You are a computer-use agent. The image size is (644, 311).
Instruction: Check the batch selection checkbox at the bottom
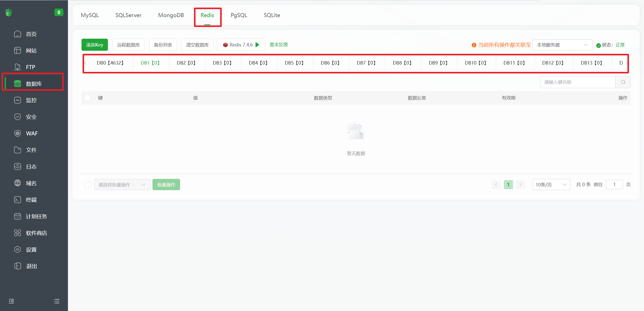click(x=88, y=184)
